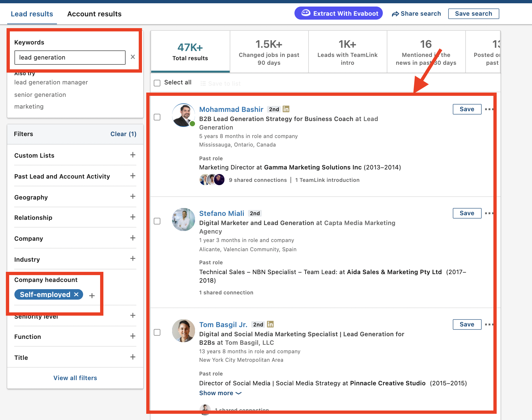
Task: Clear the one applied filter
Action: tap(123, 134)
